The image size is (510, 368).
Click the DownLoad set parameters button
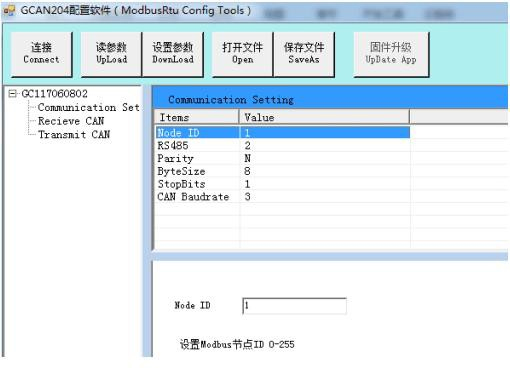click(173, 54)
